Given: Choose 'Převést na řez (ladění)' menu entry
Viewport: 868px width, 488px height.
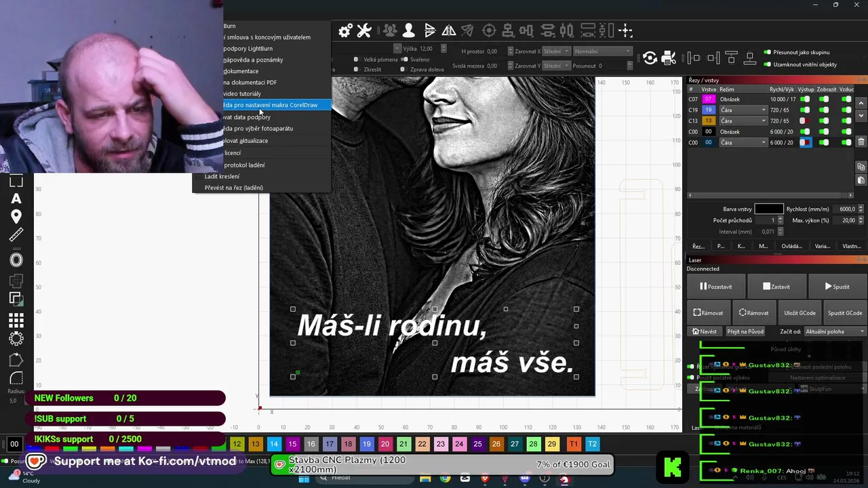Looking at the screenshot, I should pos(233,188).
